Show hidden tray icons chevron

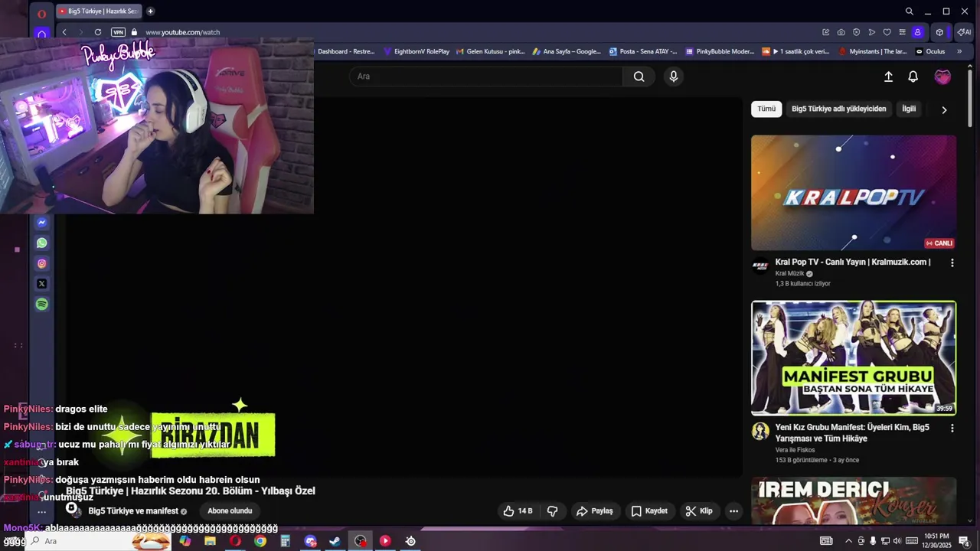[848, 541]
